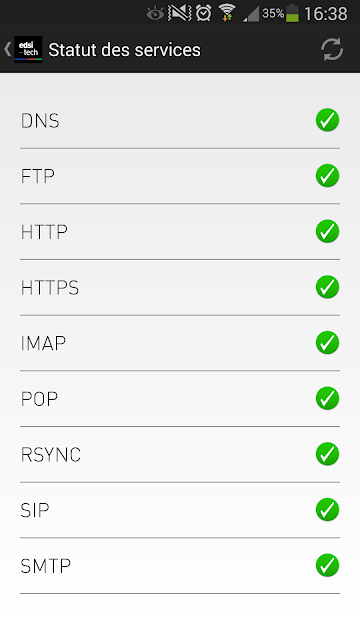360x640 pixels.
Task: Tap the refresh icon in the header
Action: (x=332, y=50)
